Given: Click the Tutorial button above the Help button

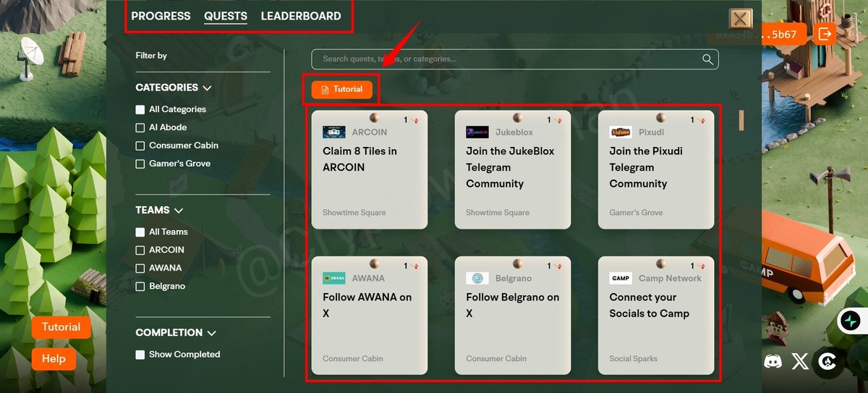Looking at the screenshot, I should pos(61,327).
